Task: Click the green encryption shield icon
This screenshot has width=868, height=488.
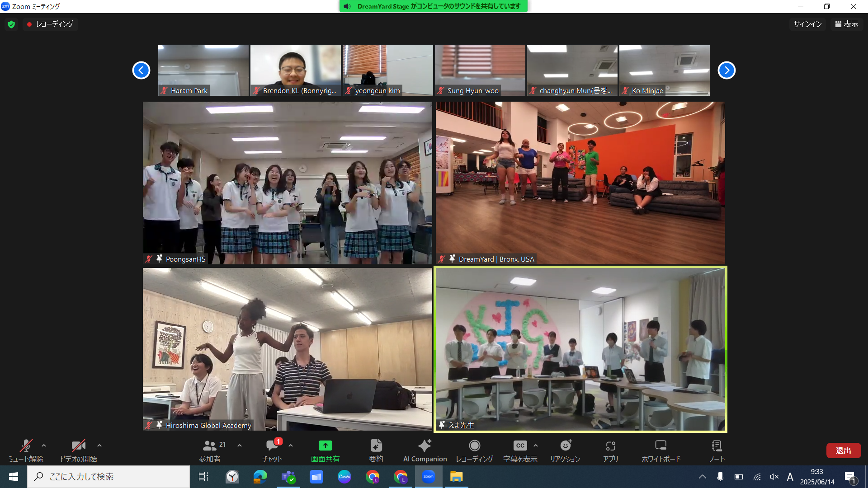Action: tap(11, 24)
